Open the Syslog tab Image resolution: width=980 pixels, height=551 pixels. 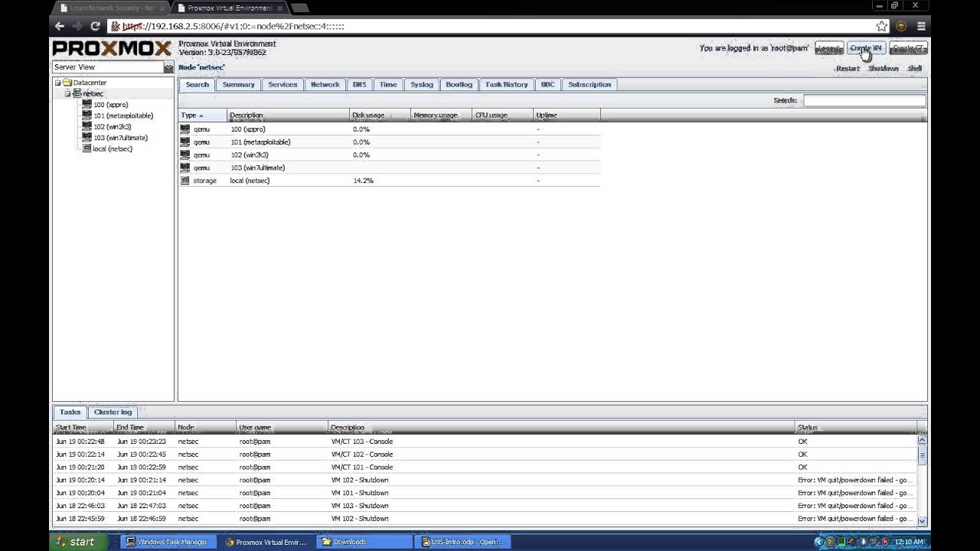tap(421, 85)
